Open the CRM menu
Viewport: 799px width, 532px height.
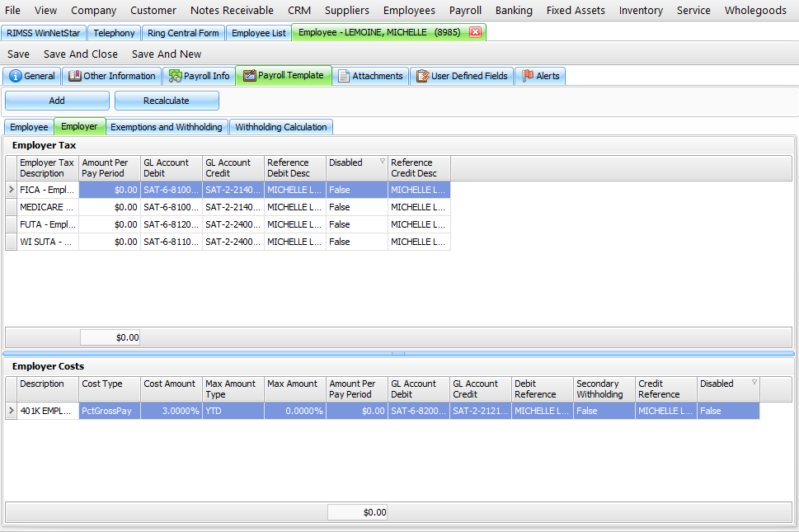[x=299, y=10]
